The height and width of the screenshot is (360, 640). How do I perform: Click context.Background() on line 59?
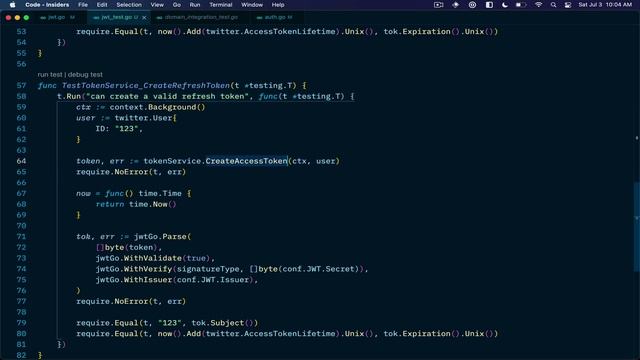click(x=157, y=107)
